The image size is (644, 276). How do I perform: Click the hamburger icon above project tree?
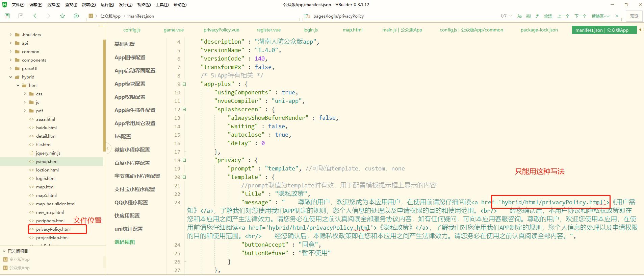click(101, 26)
